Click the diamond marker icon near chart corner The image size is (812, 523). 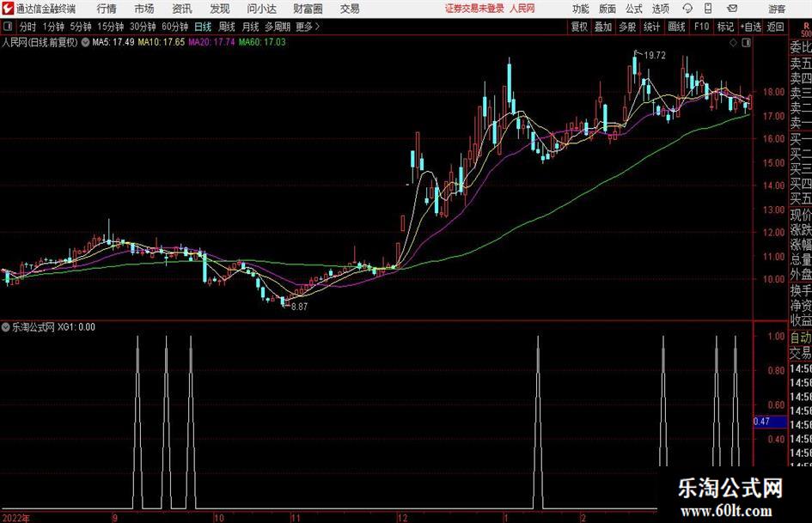tap(733, 43)
